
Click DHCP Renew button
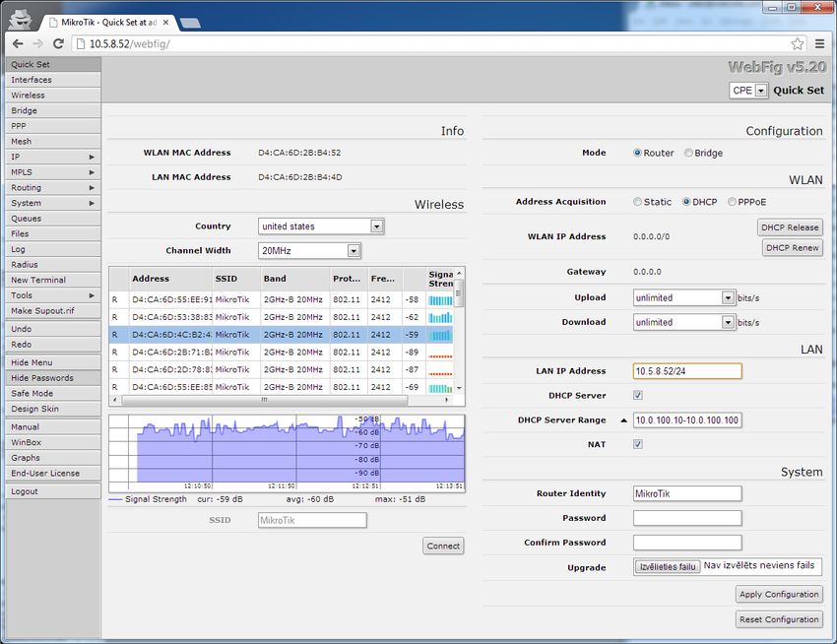[792, 248]
